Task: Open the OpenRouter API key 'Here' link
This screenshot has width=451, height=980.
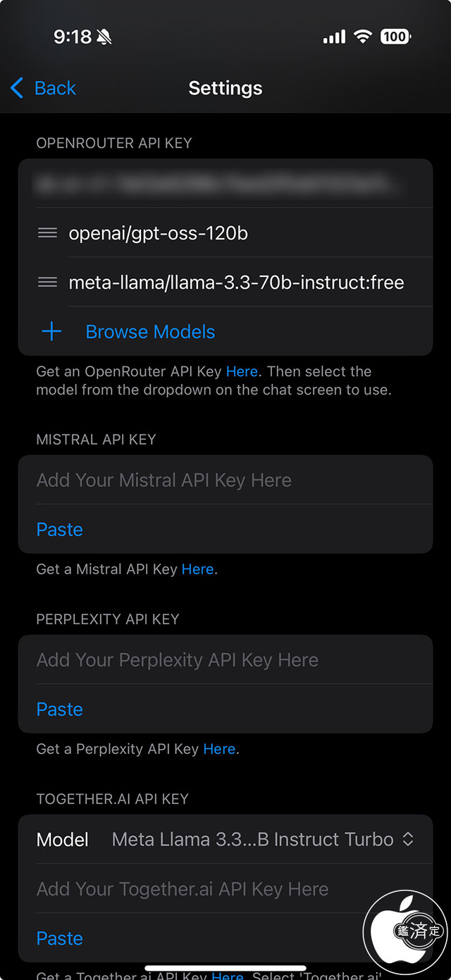Action: 242,371
